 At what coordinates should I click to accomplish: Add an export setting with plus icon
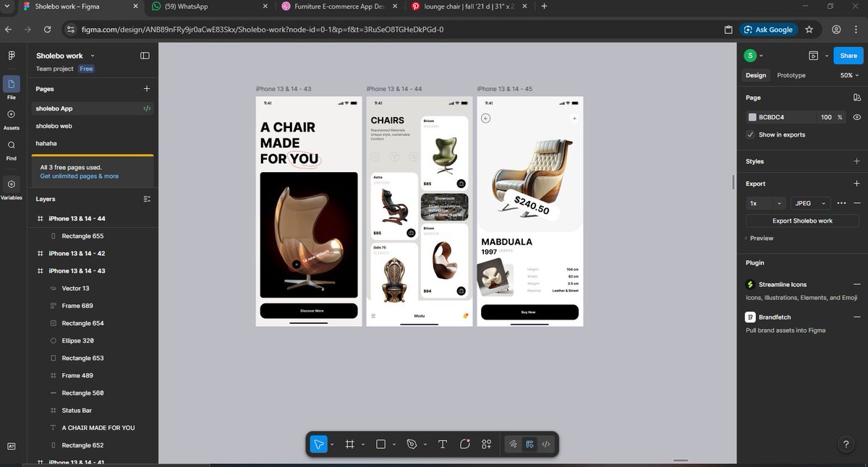click(856, 184)
